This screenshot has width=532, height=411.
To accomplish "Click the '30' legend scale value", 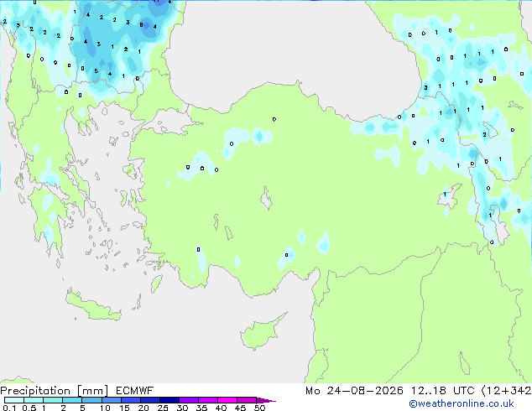I will (x=182, y=408).
